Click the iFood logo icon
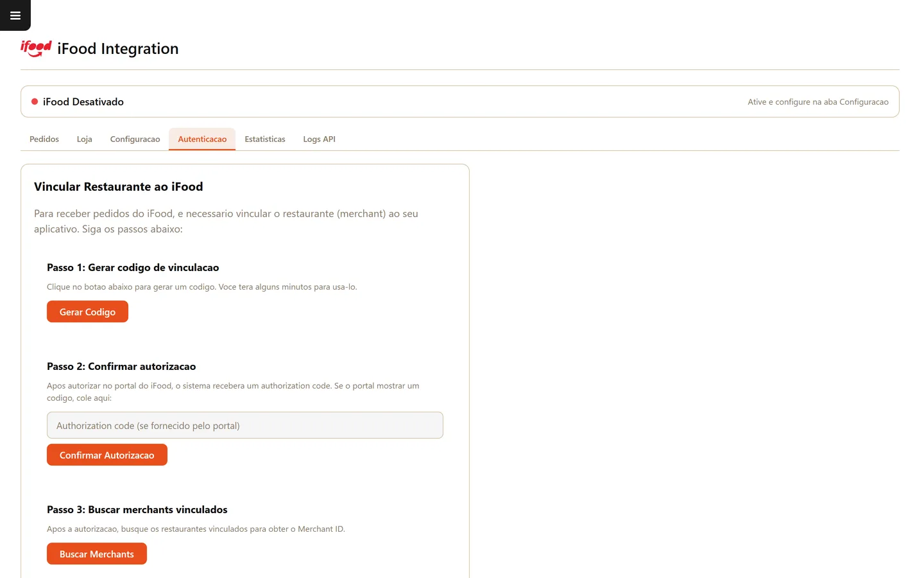This screenshot has width=924, height=578. pyautogui.click(x=36, y=49)
